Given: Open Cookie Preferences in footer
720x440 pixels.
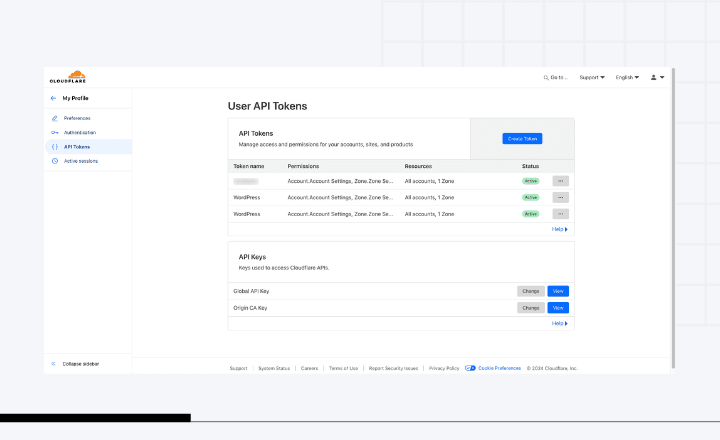Looking at the screenshot, I should (498, 368).
